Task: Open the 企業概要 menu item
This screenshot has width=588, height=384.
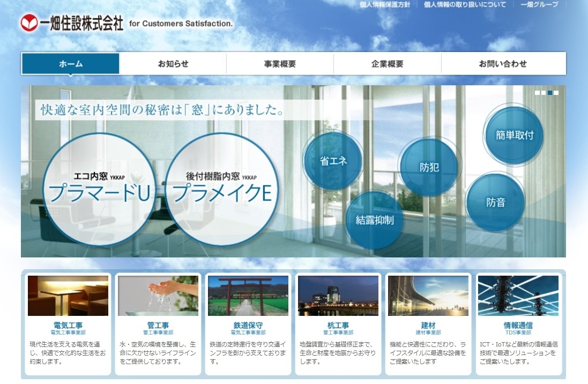Action: (x=388, y=64)
